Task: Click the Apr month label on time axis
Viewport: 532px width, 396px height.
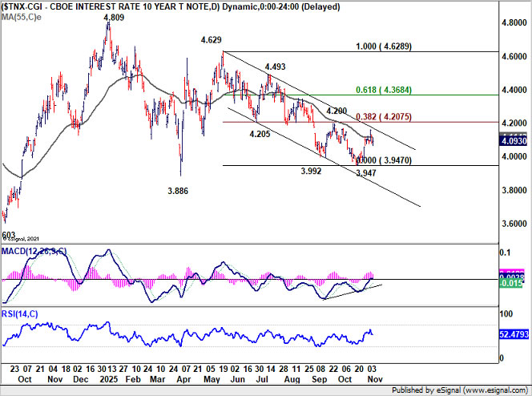Action: pyautogui.click(x=183, y=379)
